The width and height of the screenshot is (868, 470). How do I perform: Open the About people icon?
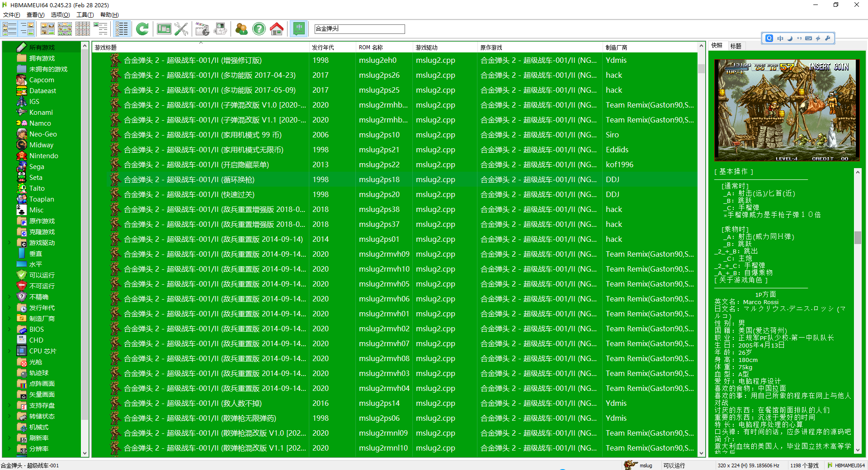pos(241,28)
